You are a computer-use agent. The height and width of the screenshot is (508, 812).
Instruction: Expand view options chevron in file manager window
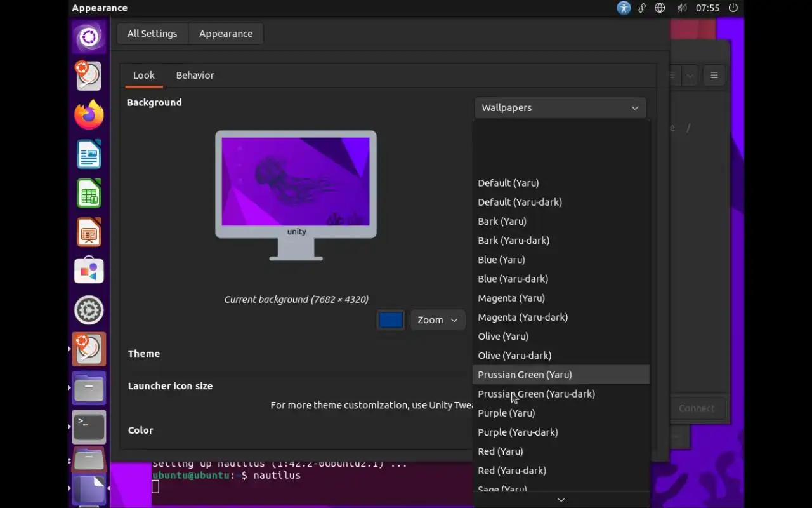click(x=690, y=75)
